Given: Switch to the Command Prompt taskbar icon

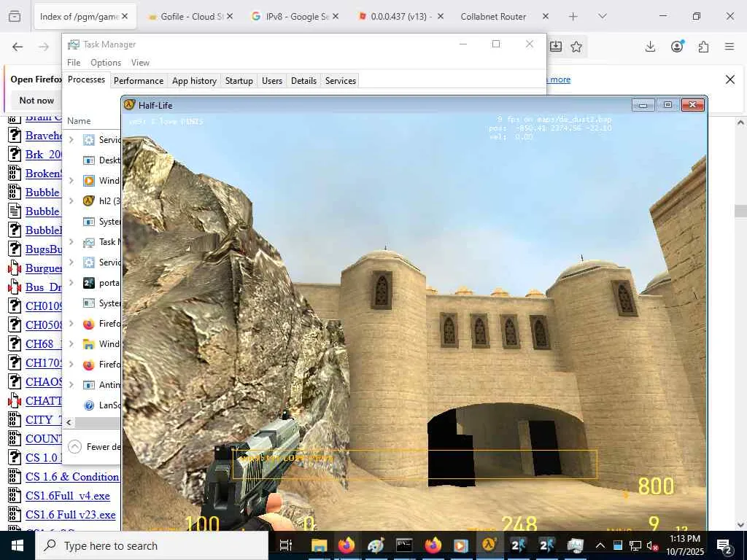Looking at the screenshot, I should [404, 545].
